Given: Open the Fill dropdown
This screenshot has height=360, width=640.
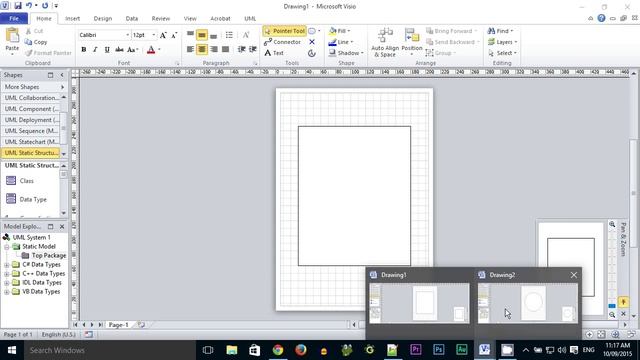Looking at the screenshot, I should coord(340,31).
